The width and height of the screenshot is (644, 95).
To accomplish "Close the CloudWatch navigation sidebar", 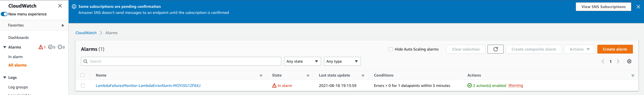I will click(x=60, y=6).
